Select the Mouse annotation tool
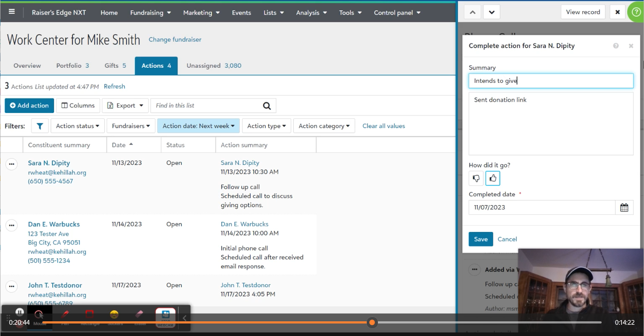644x336 pixels. pos(40,317)
